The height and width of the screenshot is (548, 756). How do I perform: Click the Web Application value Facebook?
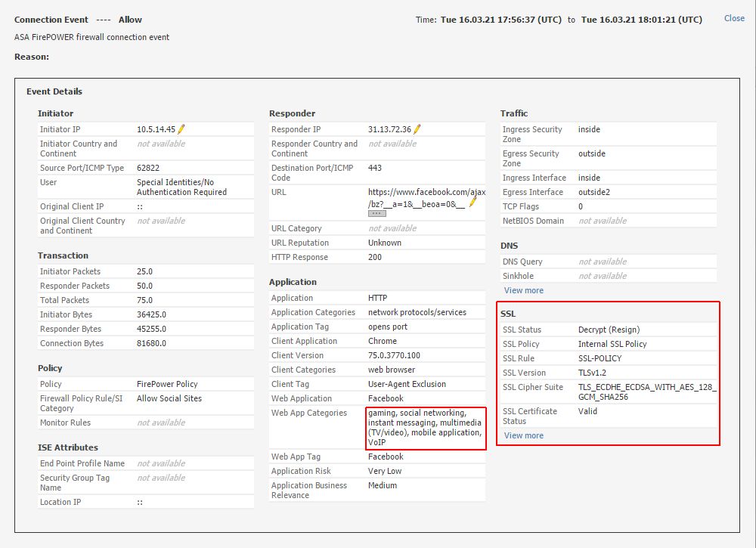pyautogui.click(x=386, y=398)
